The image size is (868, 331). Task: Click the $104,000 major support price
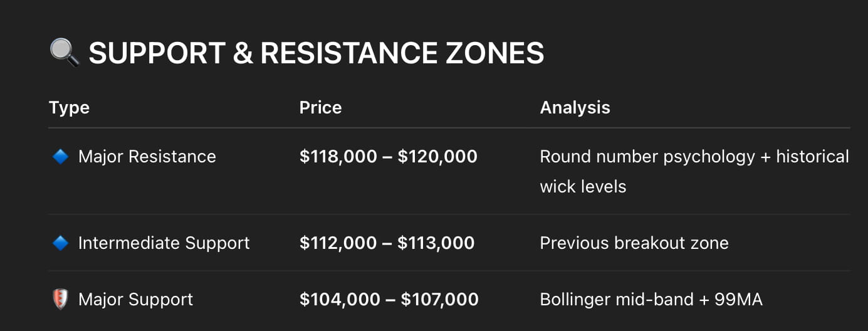pyautogui.click(x=340, y=299)
